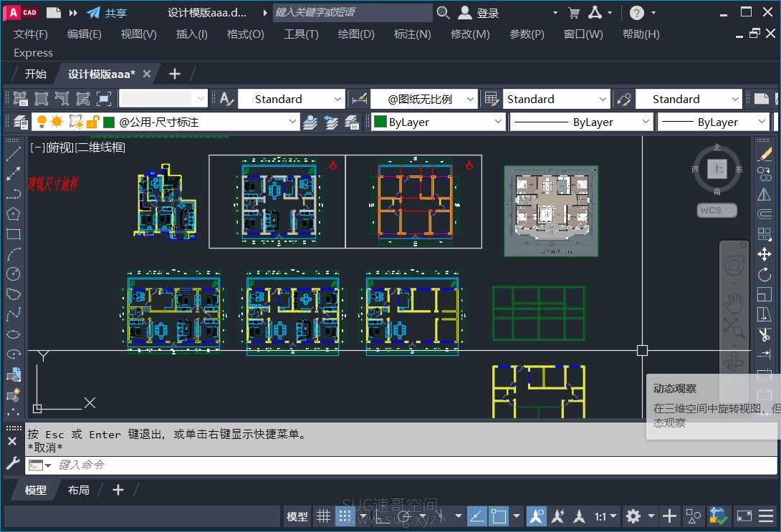The height and width of the screenshot is (532, 781).
Task: Open the Table Style manager icon
Action: (x=492, y=99)
